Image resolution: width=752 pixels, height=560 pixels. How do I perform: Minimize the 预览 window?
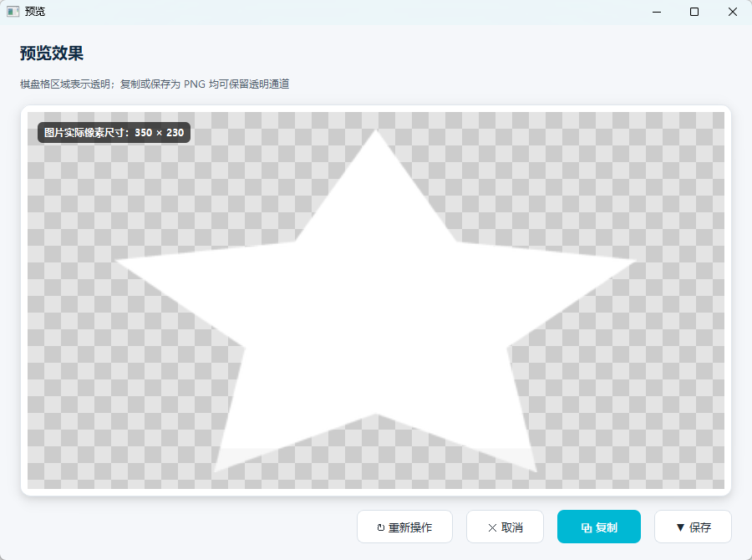(657, 12)
